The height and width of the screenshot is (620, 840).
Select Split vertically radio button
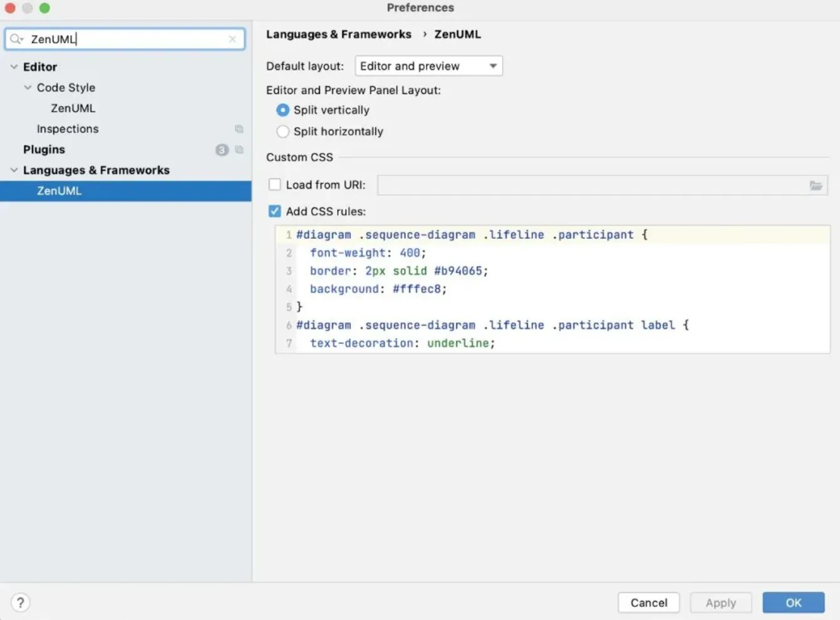283,110
